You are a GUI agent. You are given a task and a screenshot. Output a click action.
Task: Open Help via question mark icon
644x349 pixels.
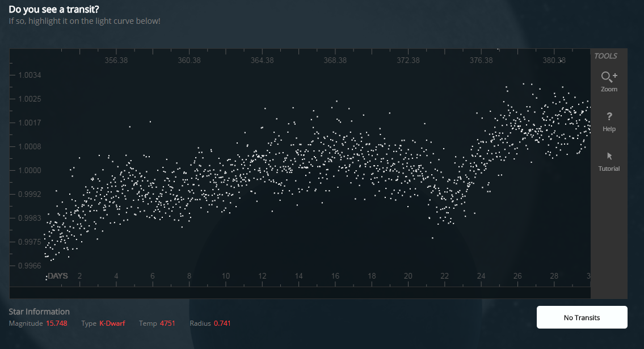(x=609, y=121)
